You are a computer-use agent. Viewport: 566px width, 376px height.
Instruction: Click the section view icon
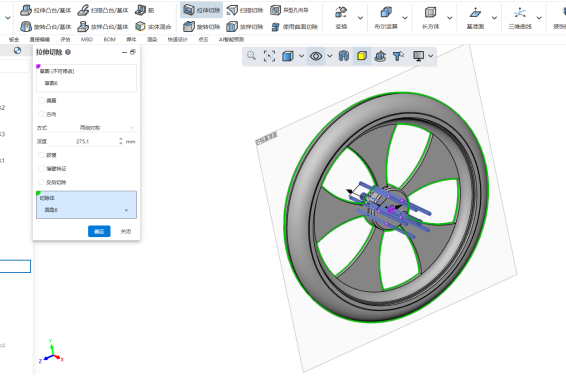pos(344,56)
